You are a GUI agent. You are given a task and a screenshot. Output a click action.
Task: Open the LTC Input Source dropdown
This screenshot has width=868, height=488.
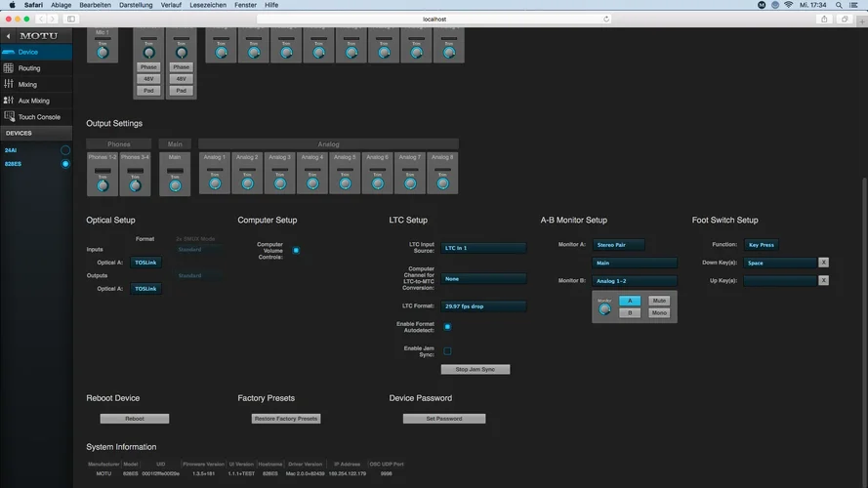pos(483,248)
